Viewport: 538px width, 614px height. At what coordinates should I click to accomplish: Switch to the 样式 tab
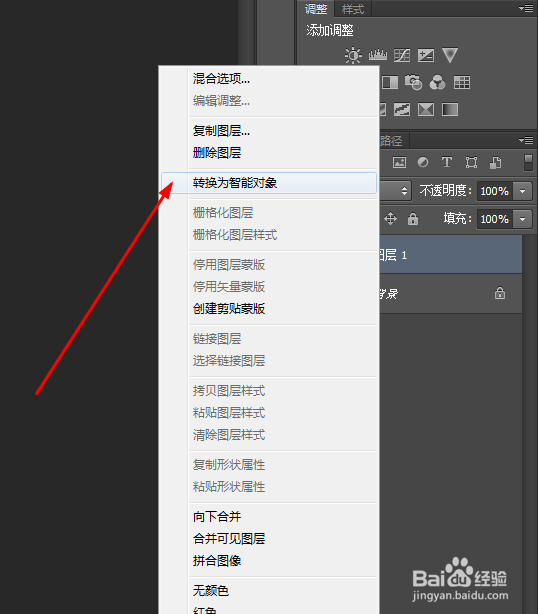353,9
